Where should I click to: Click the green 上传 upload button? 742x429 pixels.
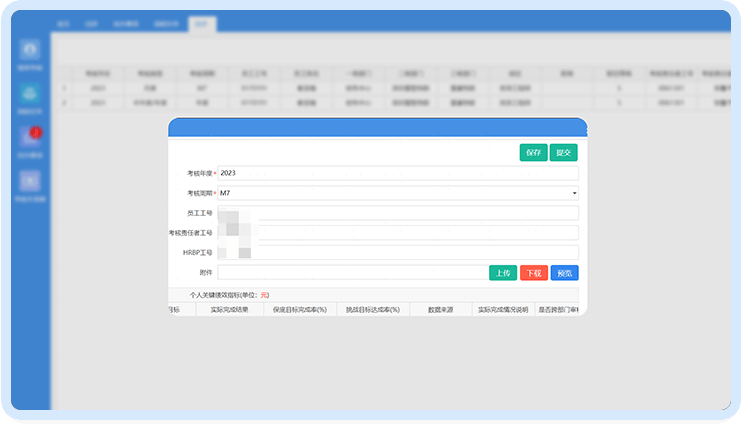click(x=503, y=273)
